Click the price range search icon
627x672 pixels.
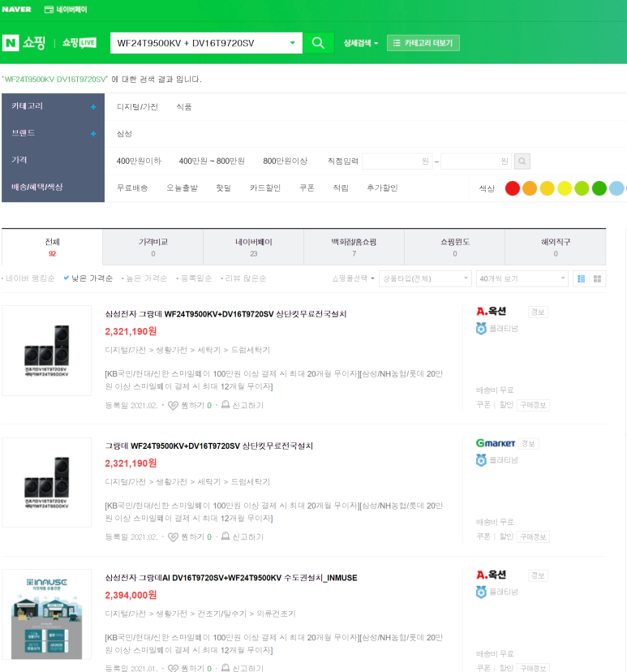(x=522, y=162)
